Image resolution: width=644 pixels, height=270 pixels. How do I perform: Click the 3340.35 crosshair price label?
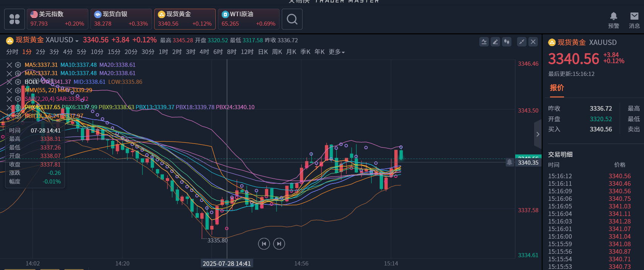[x=528, y=162]
